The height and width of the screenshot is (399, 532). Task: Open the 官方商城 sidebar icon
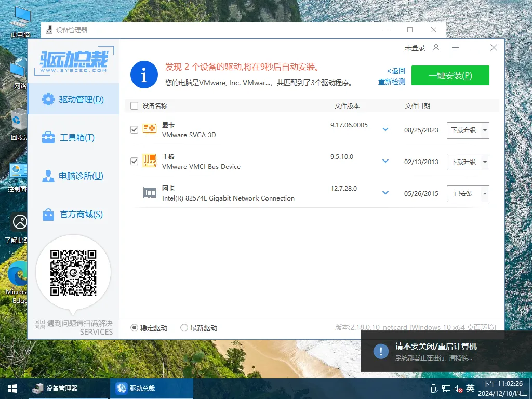73,215
